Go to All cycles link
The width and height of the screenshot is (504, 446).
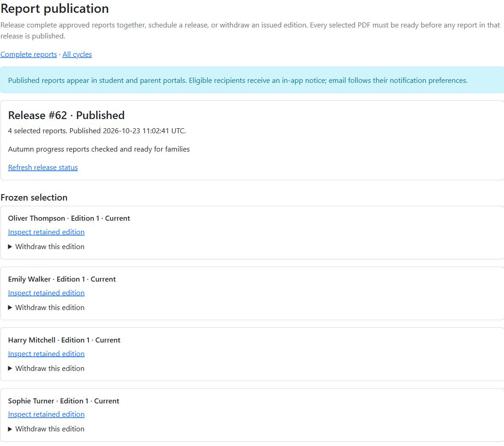tap(77, 54)
